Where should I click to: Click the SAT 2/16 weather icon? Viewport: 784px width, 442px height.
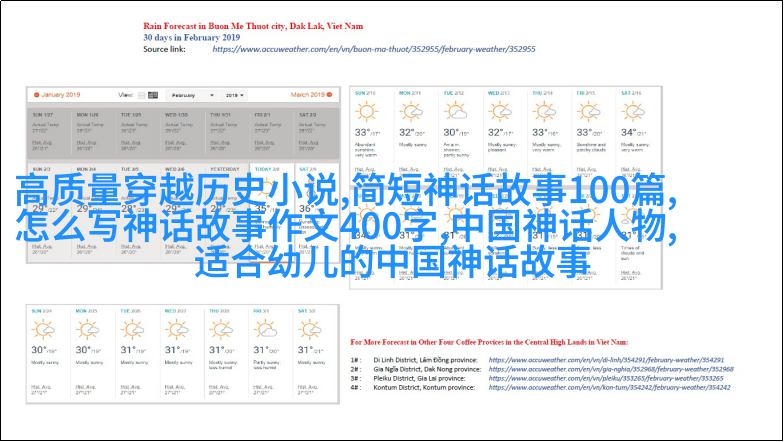[x=633, y=112]
